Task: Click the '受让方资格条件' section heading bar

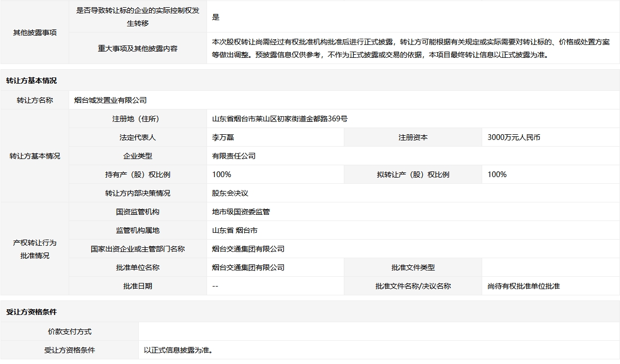Action: click(x=310, y=312)
